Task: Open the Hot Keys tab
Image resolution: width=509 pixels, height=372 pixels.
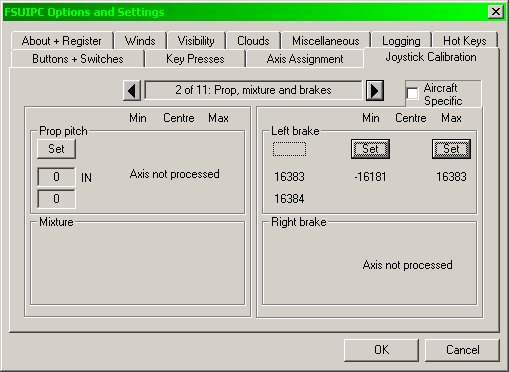Action: (465, 41)
